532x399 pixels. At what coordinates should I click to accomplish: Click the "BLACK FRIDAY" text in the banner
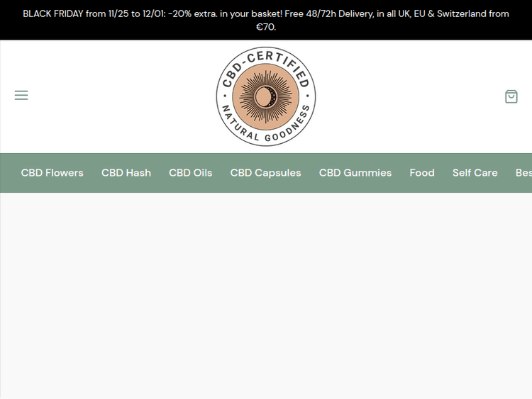[53, 13]
